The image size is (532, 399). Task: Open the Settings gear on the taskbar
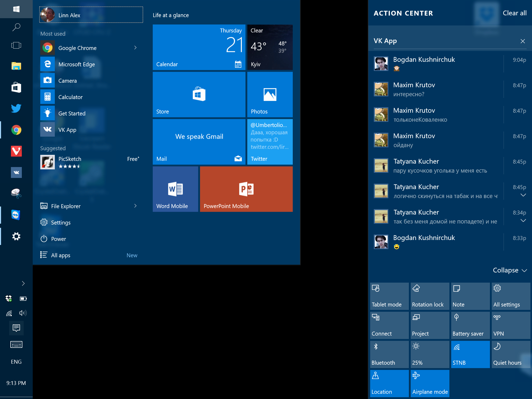click(16, 236)
